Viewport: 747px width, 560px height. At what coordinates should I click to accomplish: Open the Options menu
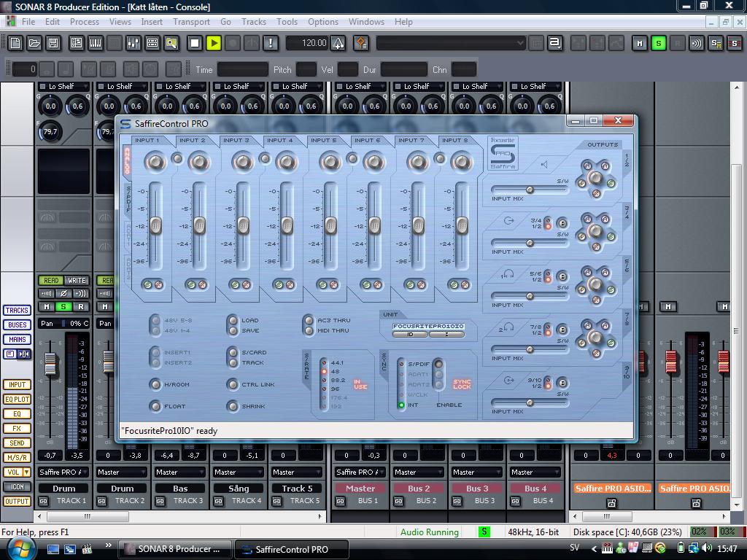(323, 22)
